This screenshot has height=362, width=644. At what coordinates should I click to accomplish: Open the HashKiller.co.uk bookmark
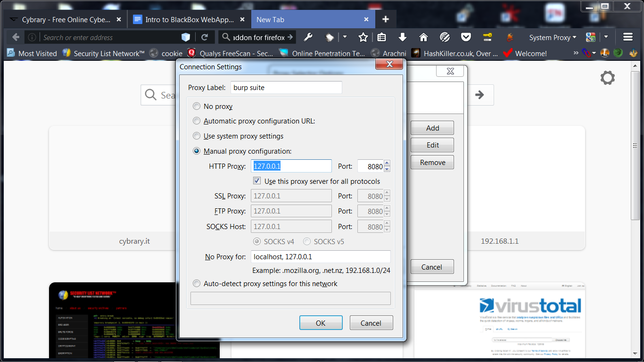(455, 53)
